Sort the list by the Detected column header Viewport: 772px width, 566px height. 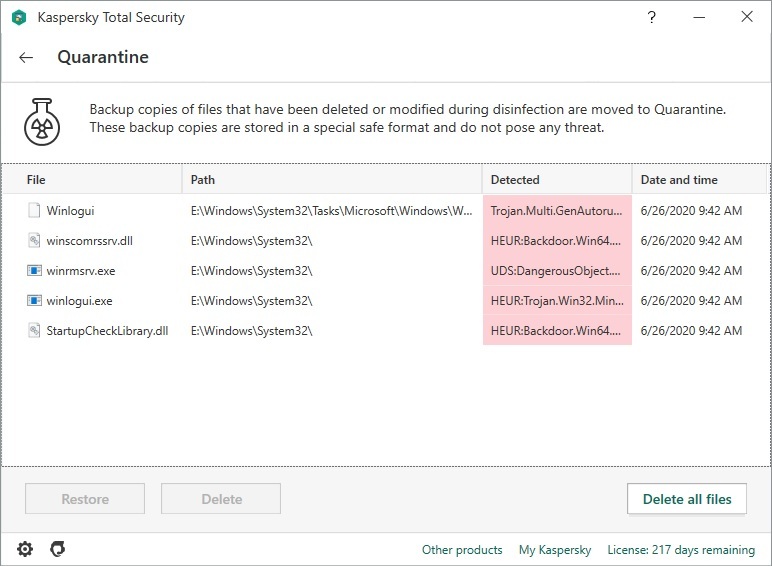[x=557, y=180]
